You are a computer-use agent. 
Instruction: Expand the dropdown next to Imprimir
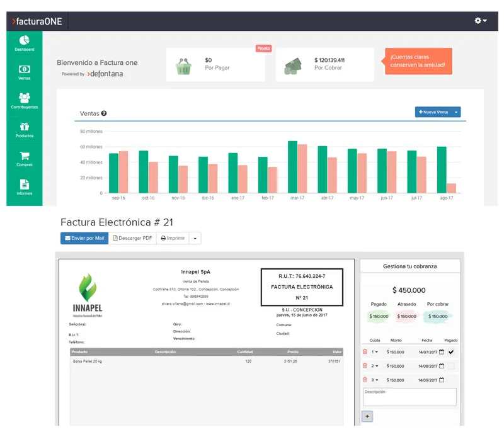click(195, 238)
